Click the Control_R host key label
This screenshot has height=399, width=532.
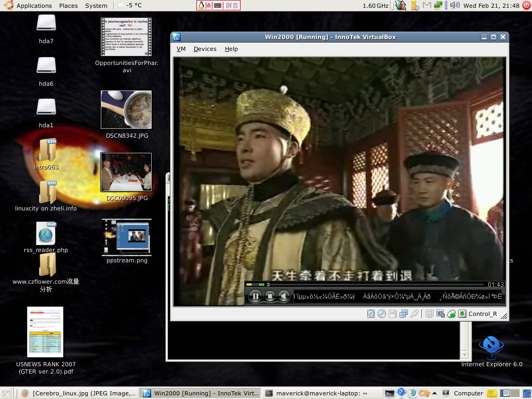coord(483,314)
